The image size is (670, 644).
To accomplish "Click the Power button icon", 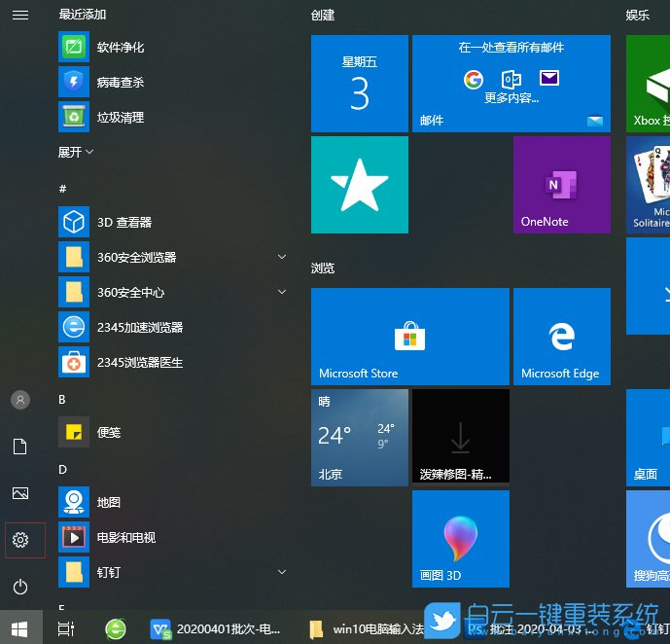I will coord(20,587).
